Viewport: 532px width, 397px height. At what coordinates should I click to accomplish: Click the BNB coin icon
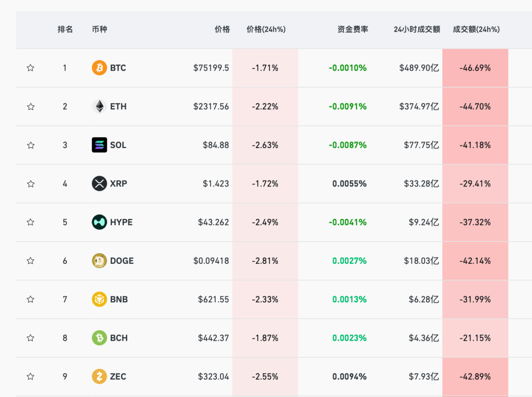99,299
